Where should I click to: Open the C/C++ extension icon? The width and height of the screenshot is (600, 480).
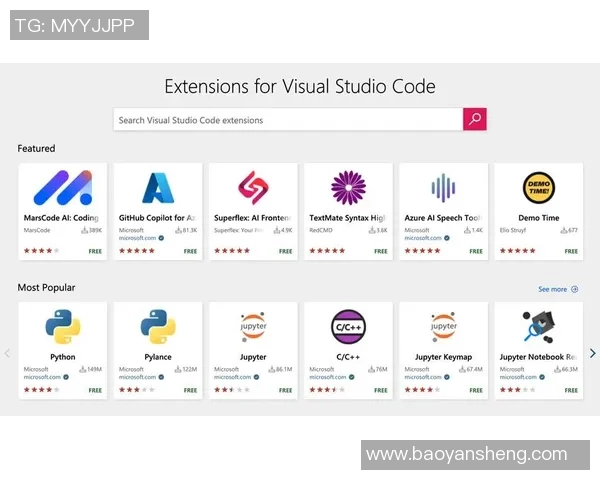click(348, 326)
